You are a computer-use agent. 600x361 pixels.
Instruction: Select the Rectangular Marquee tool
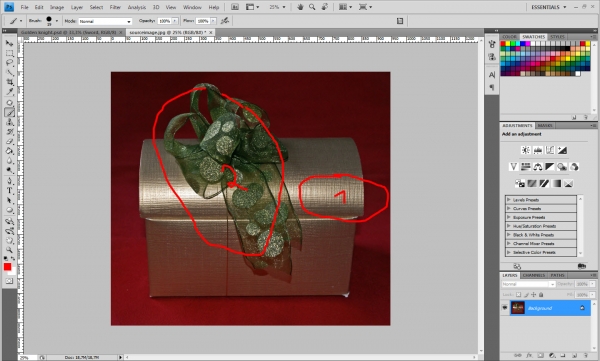click(x=10, y=53)
